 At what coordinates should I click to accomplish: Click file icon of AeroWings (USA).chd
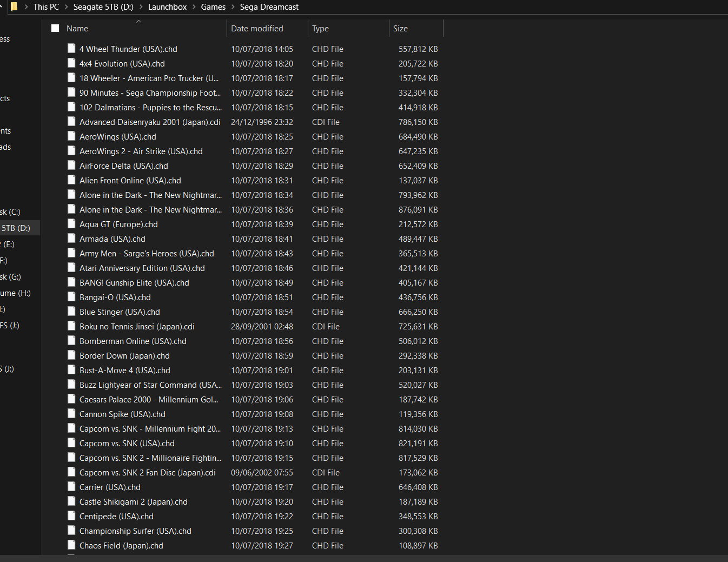coord(71,136)
